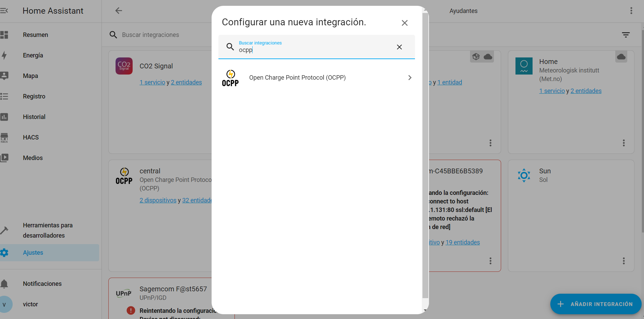The image size is (644, 319).
Task: Click the Historial chart icon
Action: pyautogui.click(x=4, y=117)
